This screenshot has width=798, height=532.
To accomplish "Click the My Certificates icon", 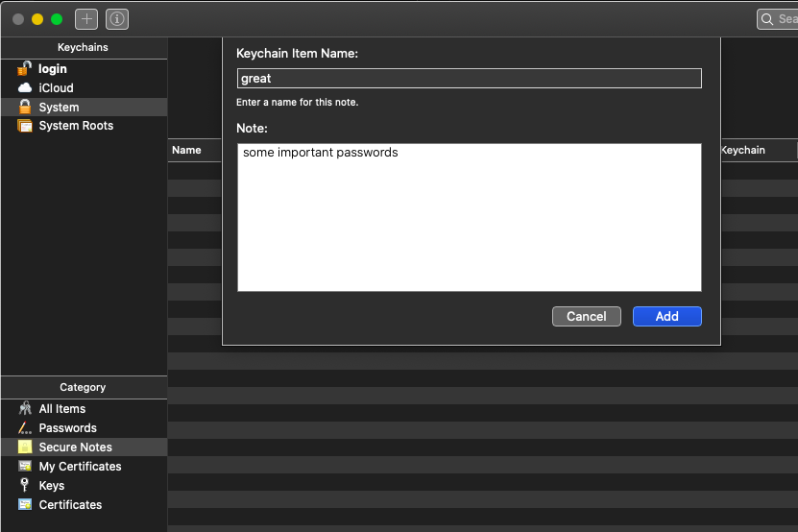I will pos(24,466).
